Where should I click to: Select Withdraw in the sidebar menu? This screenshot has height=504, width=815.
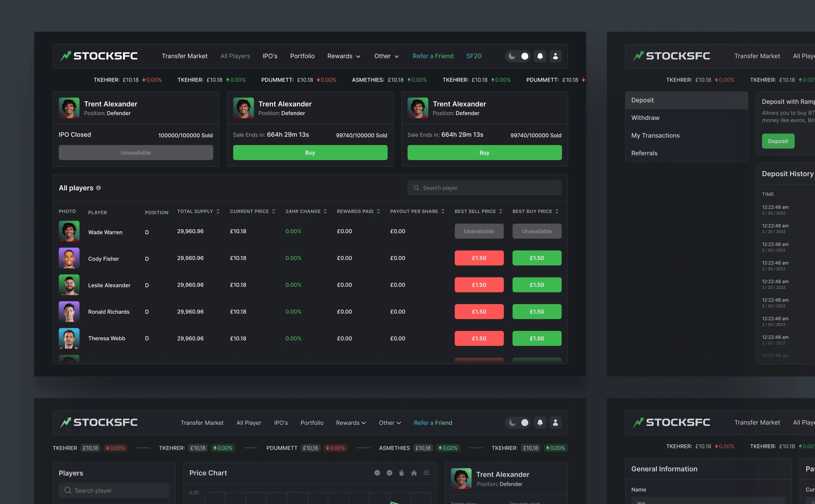686,118
